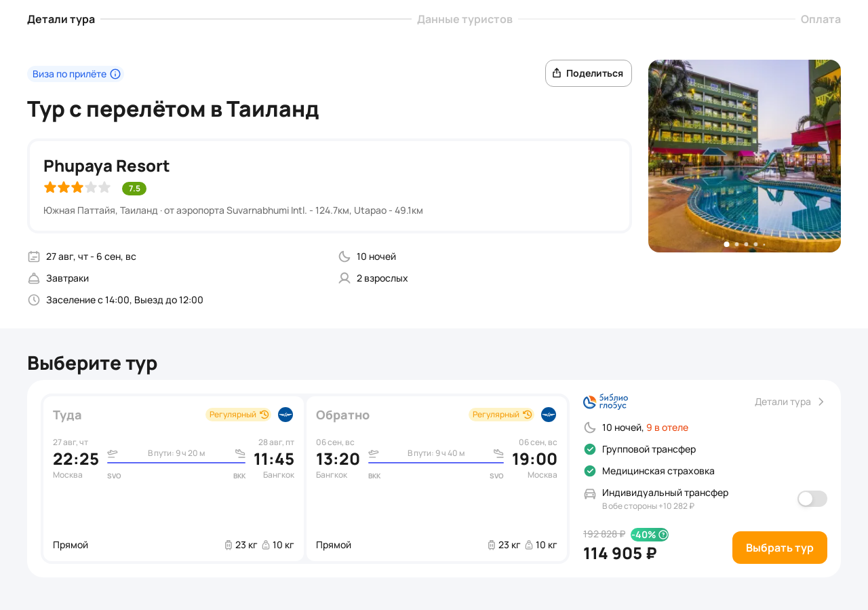Click the 23 кг luggage icon in Туда card

tap(229, 545)
